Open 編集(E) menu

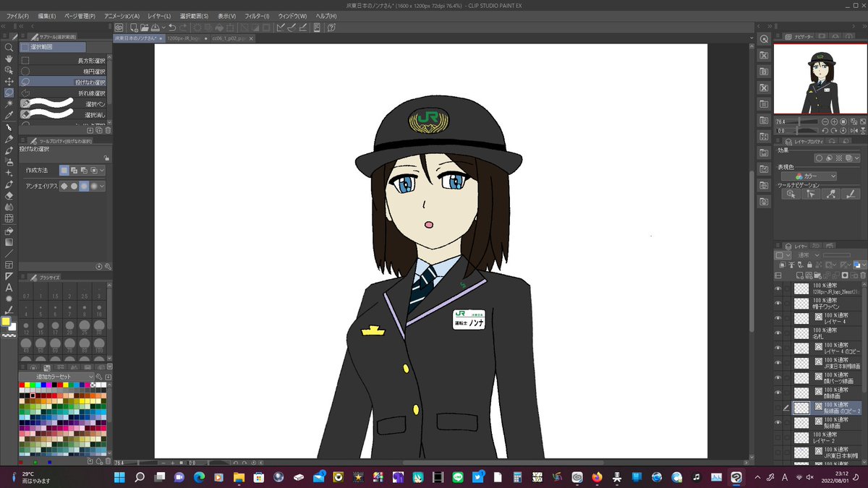(x=47, y=16)
